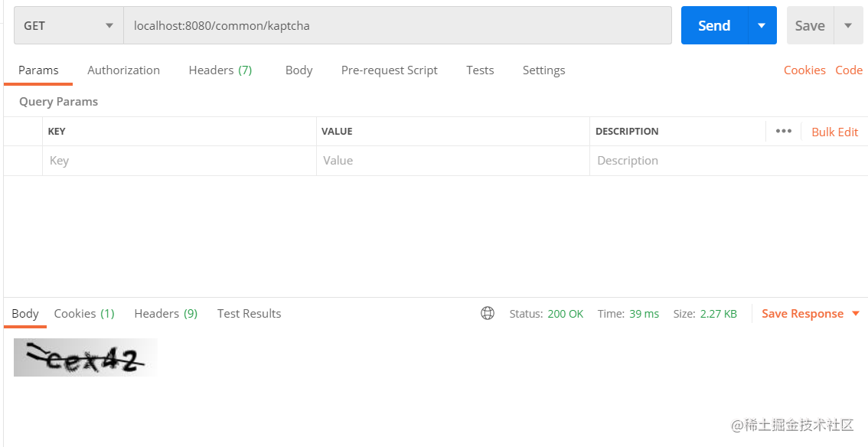Open the GET method selector
The width and height of the screenshot is (868, 447).
click(x=67, y=24)
